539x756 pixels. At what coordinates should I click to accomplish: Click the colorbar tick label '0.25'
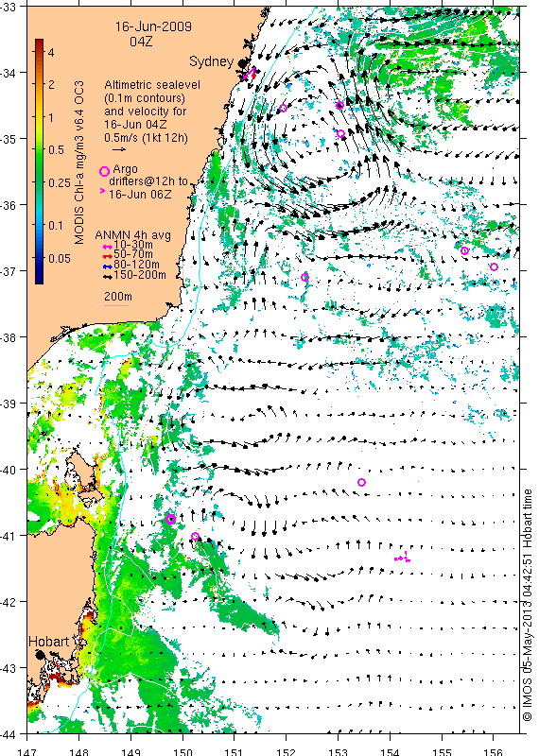pos(59,182)
